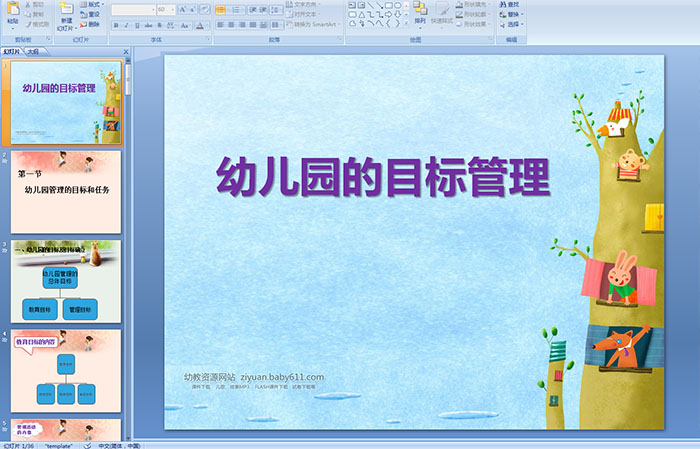Expand the shapes gallery More button

coord(406,24)
